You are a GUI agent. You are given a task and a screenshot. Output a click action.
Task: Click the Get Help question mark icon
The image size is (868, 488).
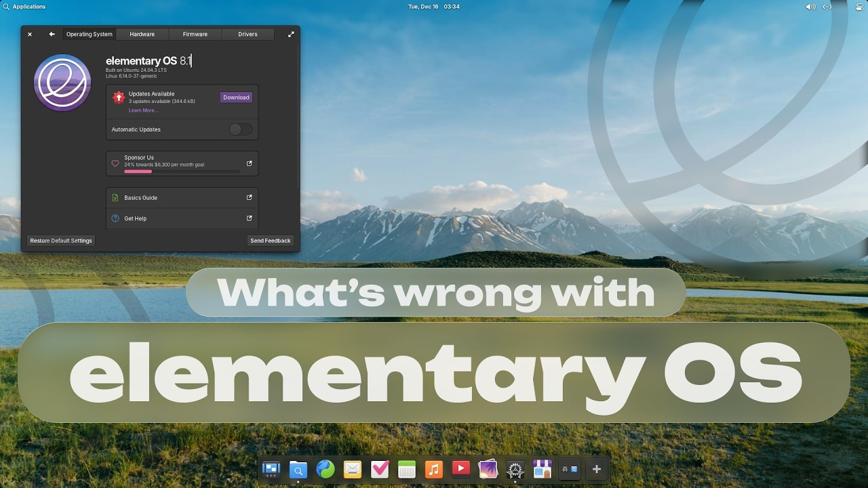(x=115, y=218)
